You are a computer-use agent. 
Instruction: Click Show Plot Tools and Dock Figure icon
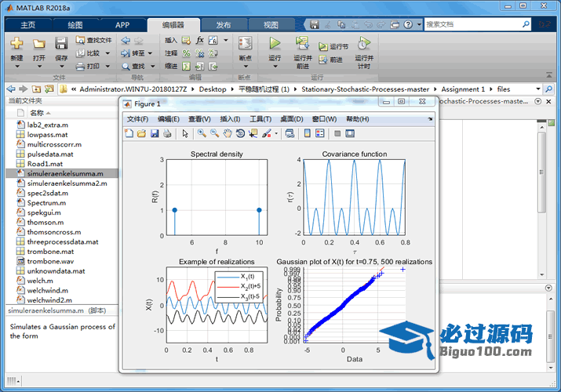click(350, 133)
